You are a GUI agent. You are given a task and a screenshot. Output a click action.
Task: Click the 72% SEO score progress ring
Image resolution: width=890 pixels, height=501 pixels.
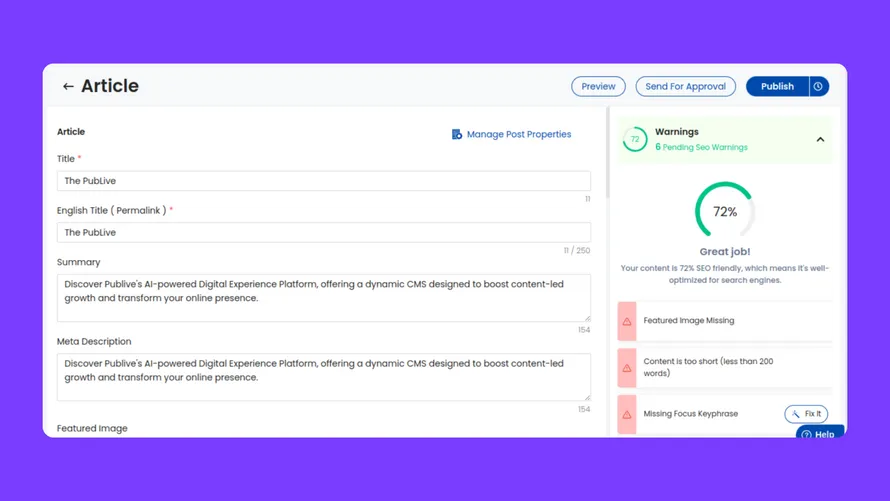725,211
